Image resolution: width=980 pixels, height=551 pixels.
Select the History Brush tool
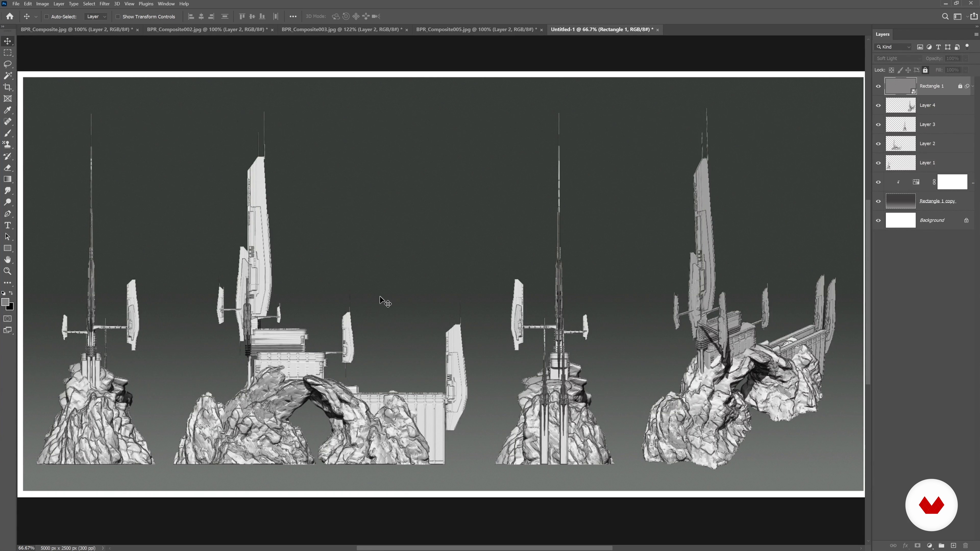pyautogui.click(x=8, y=156)
